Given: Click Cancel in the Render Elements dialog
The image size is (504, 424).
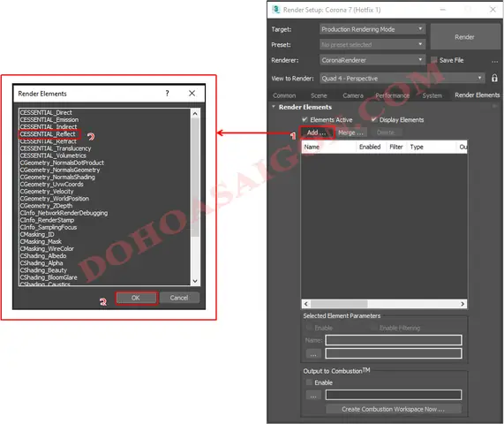Looking at the screenshot, I should click(x=179, y=298).
